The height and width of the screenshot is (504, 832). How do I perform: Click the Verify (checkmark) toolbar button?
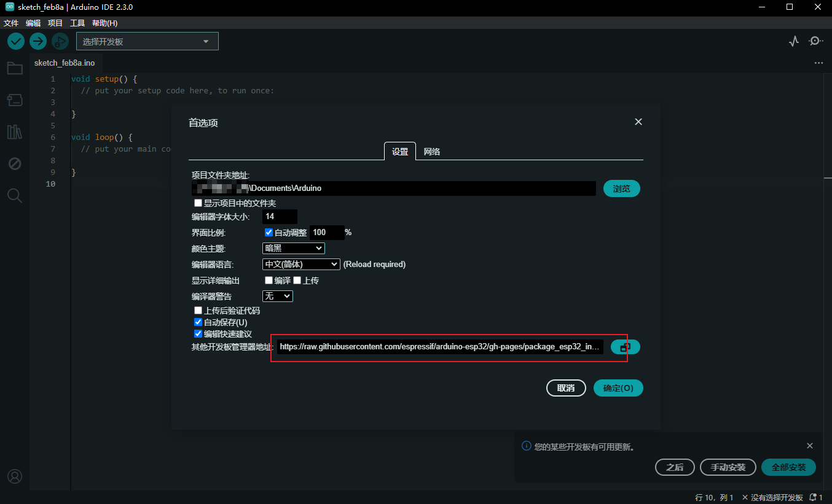tap(16, 41)
